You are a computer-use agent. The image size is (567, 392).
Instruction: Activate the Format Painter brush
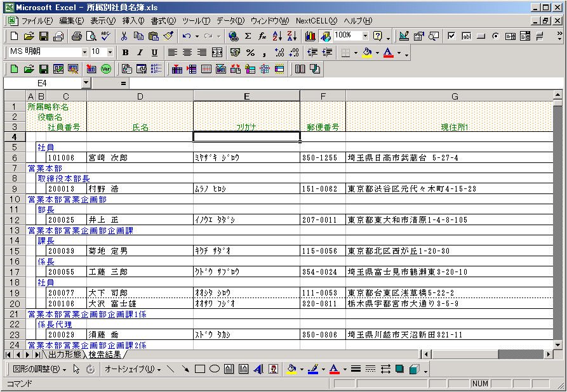click(168, 36)
